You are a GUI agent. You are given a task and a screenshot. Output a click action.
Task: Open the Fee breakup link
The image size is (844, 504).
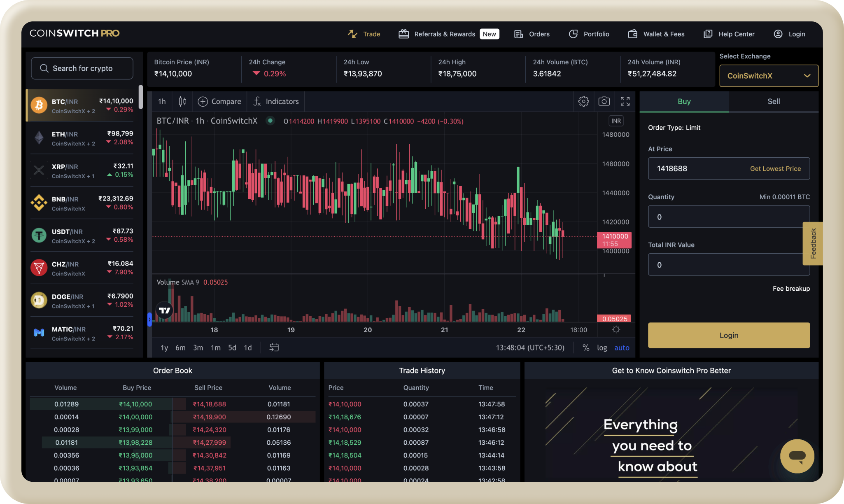coord(791,288)
